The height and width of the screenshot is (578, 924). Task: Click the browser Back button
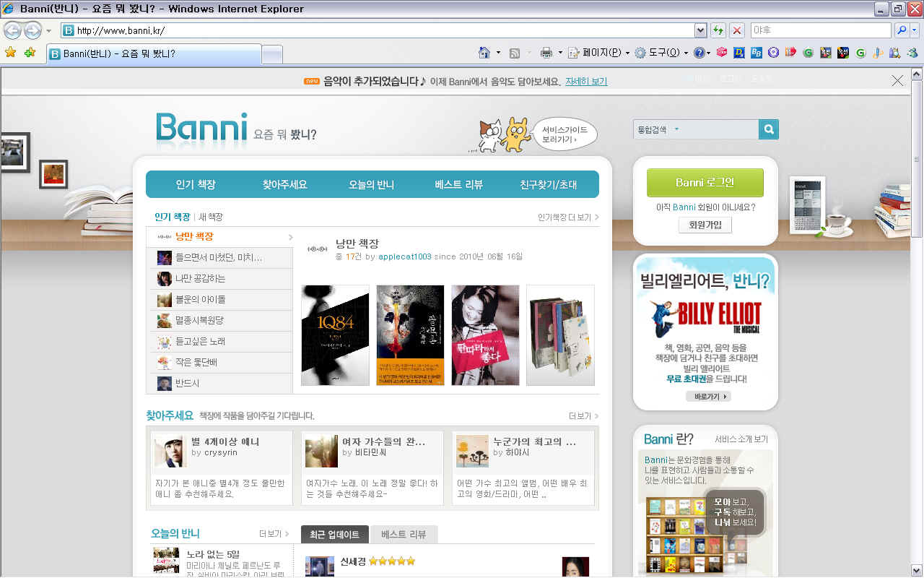pyautogui.click(x=13, y=30)
